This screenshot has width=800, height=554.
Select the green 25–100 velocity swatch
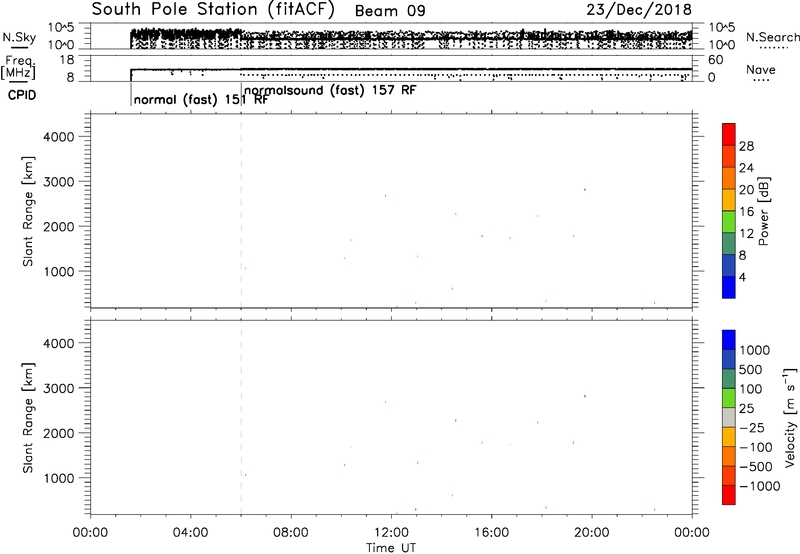click(729, 398)
